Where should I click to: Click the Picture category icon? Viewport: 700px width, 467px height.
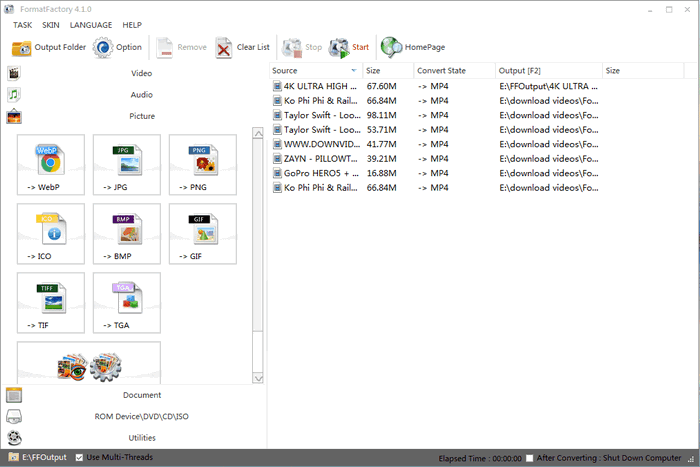[14, 116]
